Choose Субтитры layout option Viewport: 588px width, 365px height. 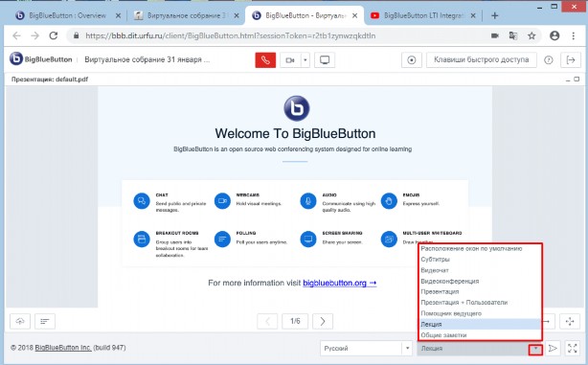coord(480,260)
